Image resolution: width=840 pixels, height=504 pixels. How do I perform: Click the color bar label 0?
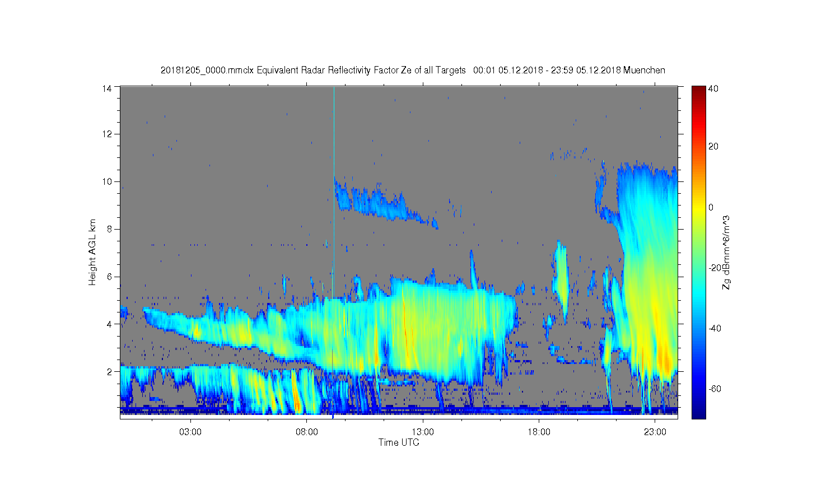[x=711, y=207]
